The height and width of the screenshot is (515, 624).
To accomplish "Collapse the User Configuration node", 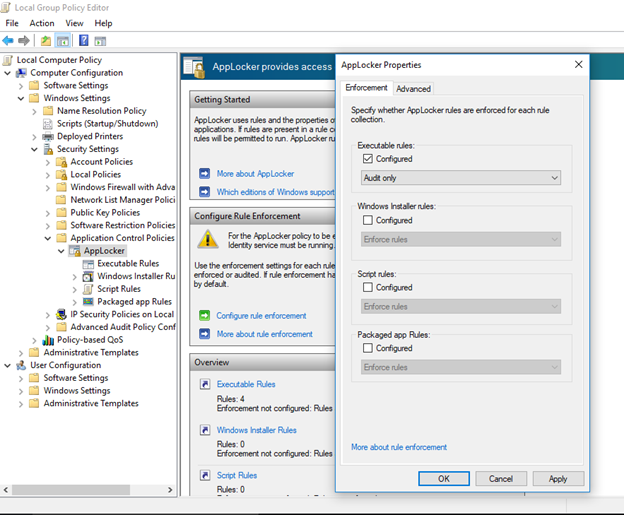I will (x=8, y=365).
